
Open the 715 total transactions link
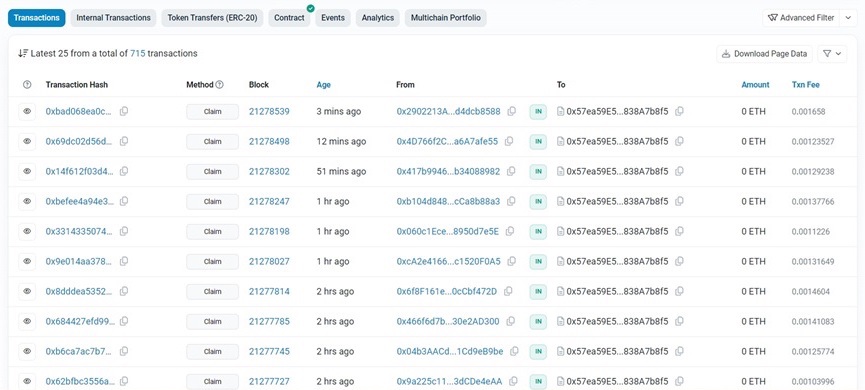click(x=137, y=54)
